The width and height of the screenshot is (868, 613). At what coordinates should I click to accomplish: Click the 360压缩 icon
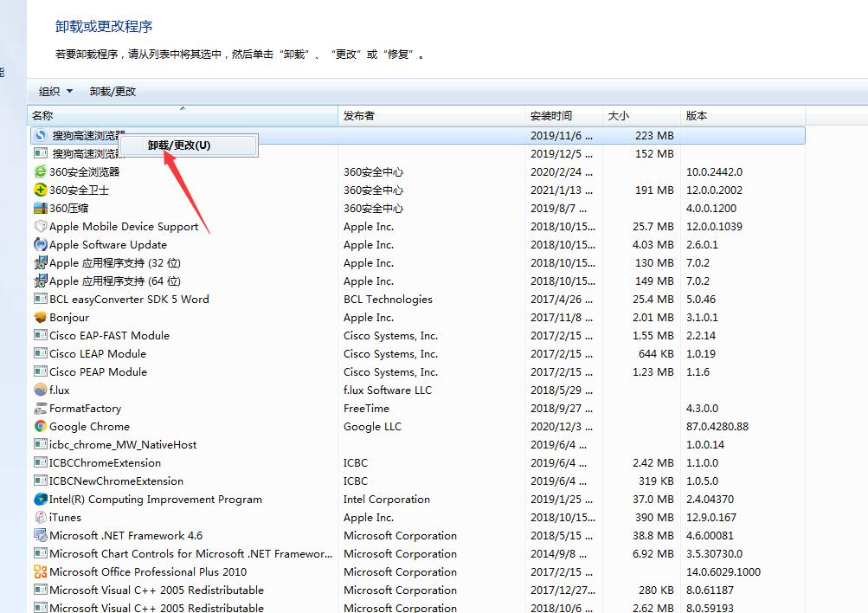point(41,208)
